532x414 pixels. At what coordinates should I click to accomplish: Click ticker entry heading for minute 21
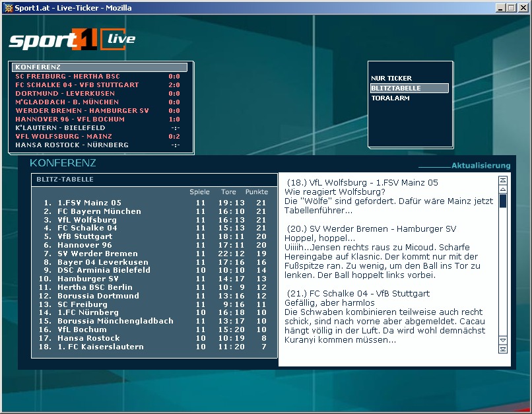(x=358, y=294)
